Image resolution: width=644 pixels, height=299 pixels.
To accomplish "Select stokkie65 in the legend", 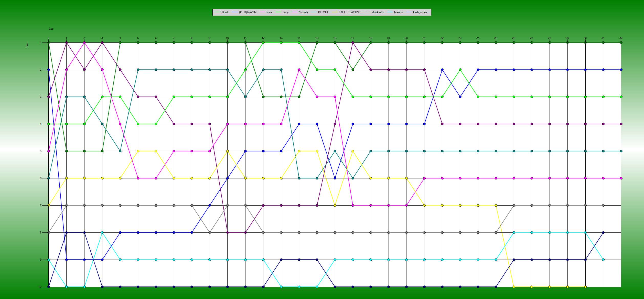I will click(x=378, y=12).
